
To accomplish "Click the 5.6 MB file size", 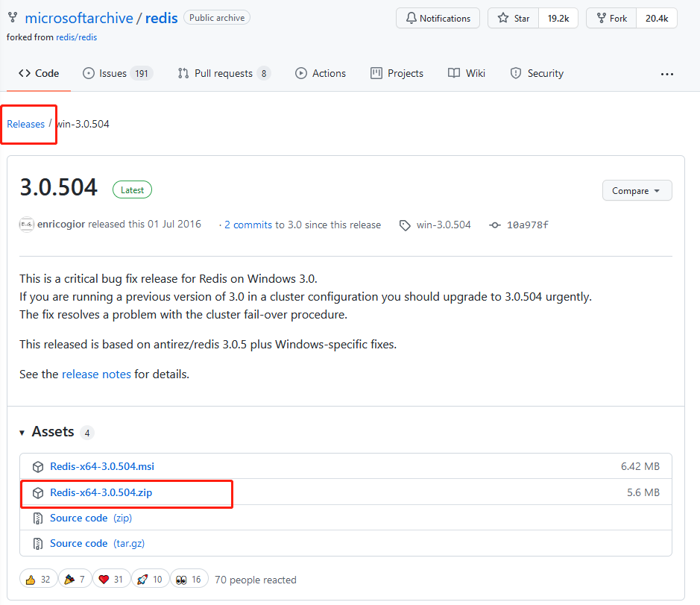I will click(x=643, y=492).
